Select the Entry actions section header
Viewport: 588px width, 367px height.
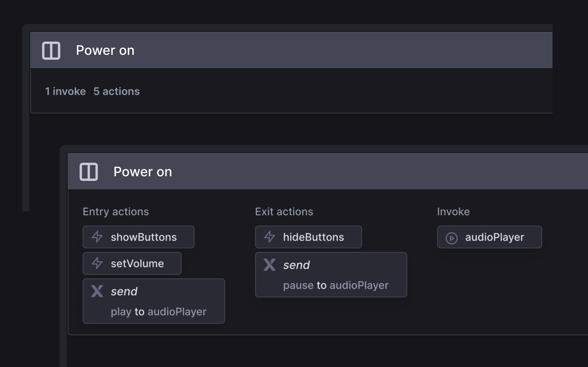tap(116, 212)
